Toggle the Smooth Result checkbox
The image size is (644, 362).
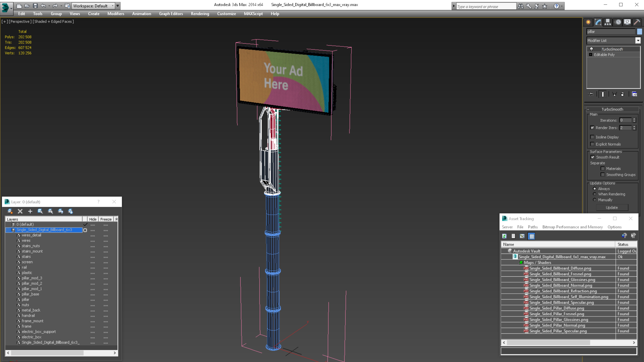[593, 157]
